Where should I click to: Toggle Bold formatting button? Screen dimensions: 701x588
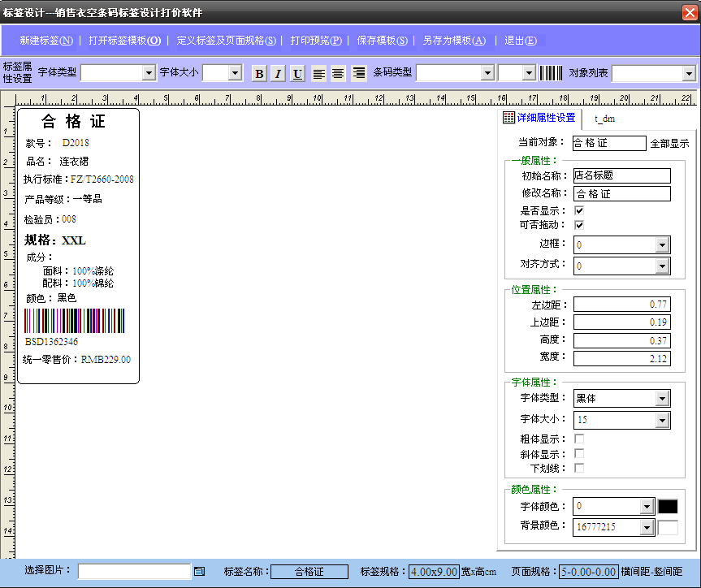(259, 74)
